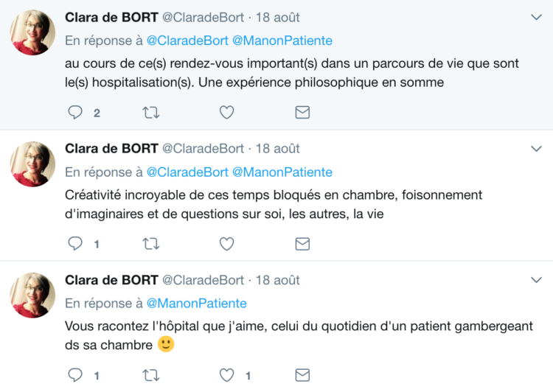
Task: Reply to the 'Une expérience philosophique' tweet
Action: tap(75, 113)
